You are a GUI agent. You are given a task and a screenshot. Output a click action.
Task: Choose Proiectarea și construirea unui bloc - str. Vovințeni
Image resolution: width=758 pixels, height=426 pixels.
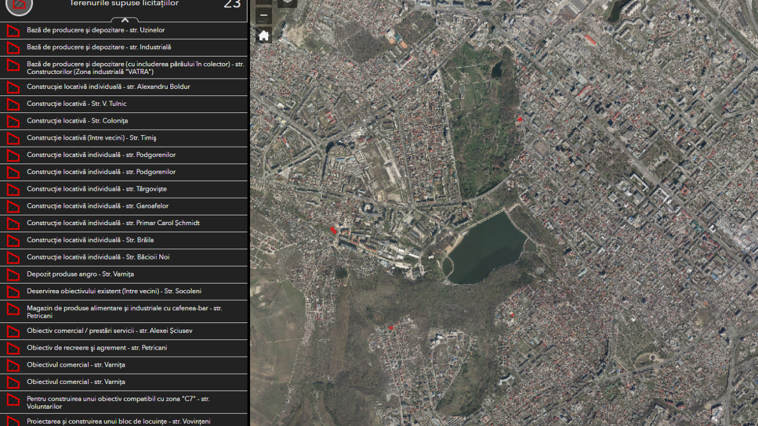[118, 422]
